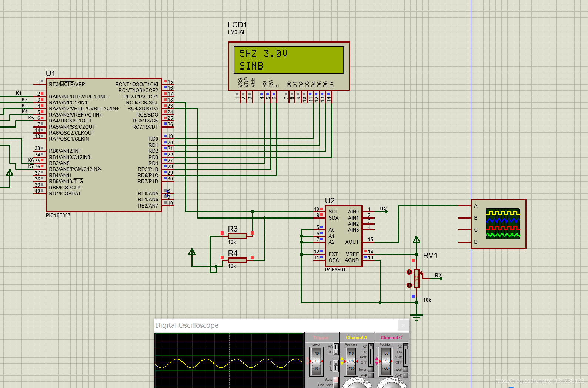Click Channel A coupling selector slider
Image resolution: width=588 pixels, height=388 pixels.
click(x=371, y=354)
